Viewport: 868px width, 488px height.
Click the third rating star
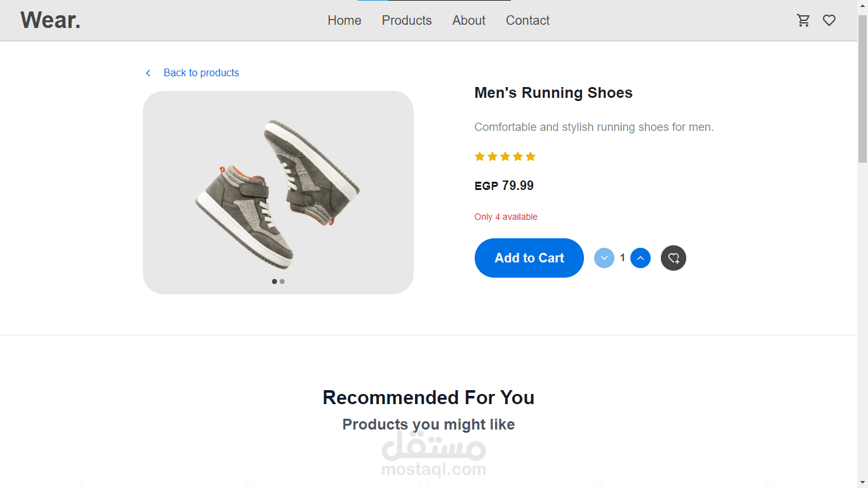click(x=505, y=156)
